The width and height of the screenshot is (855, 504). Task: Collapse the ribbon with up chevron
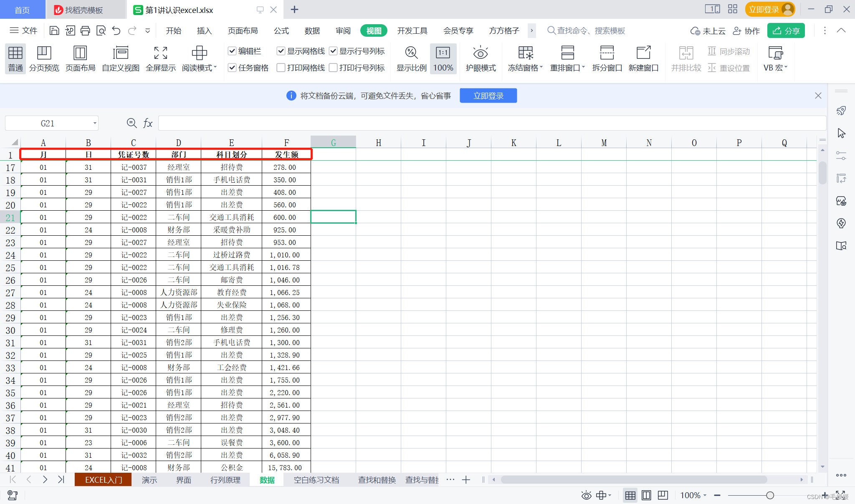pyautogui.click(x=841, y=30)
